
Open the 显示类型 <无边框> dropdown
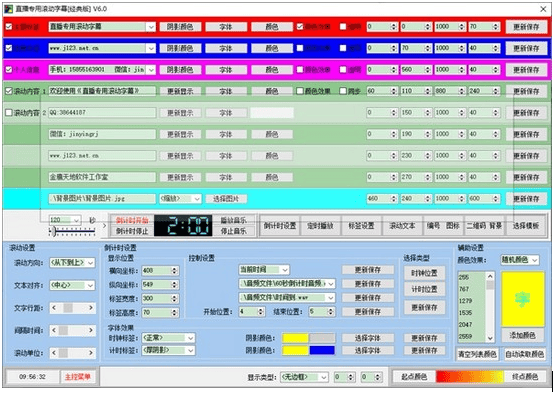click(324, 377)
